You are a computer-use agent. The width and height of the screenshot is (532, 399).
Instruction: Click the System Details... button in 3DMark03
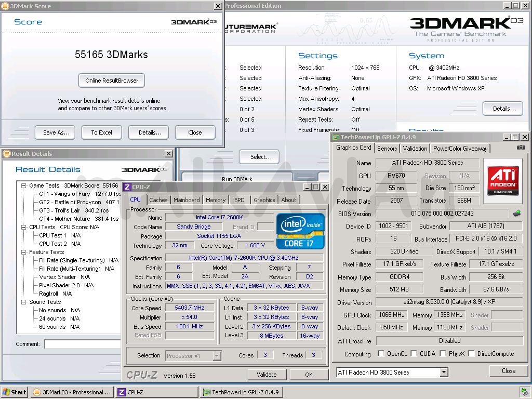click(x=503, y=109)
